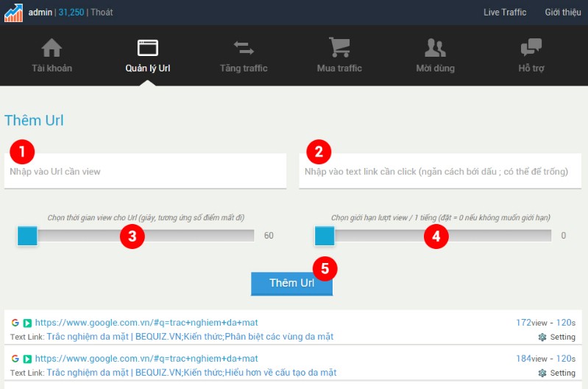This screenshot has width=588, height=389.
Task: Go to Tài khoản menu label
Action: click(52, 69)
